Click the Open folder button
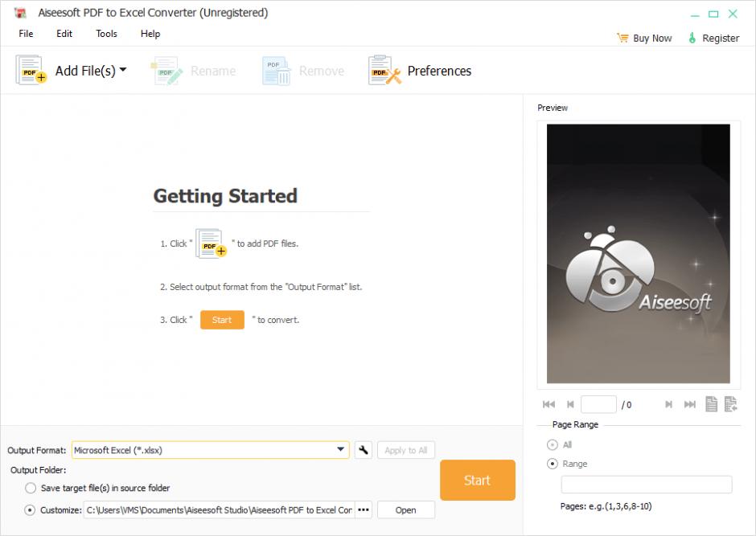This screenshot has height=536, width=756. point(406,510)
